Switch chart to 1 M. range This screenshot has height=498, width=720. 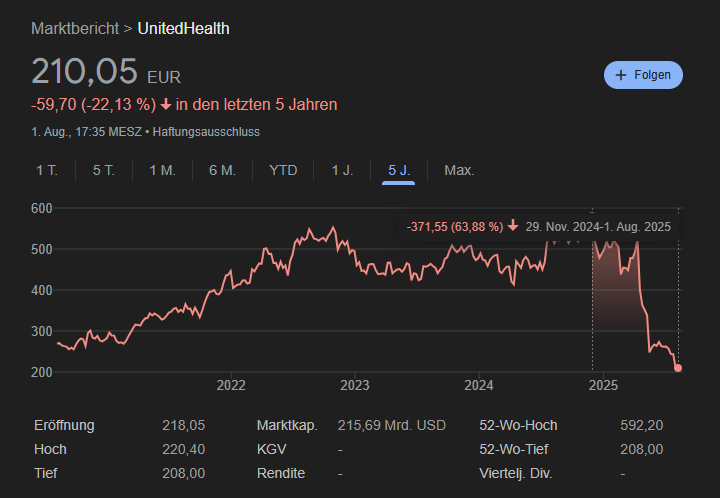(x=163, y=170)
